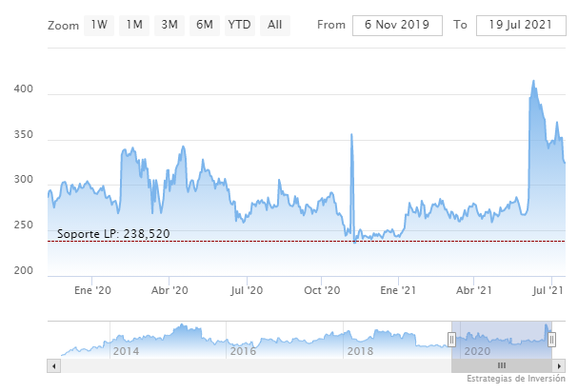The image size is (578, 392).
Task: Click the Soporte LP: 238,520 label
Action: 113,233
